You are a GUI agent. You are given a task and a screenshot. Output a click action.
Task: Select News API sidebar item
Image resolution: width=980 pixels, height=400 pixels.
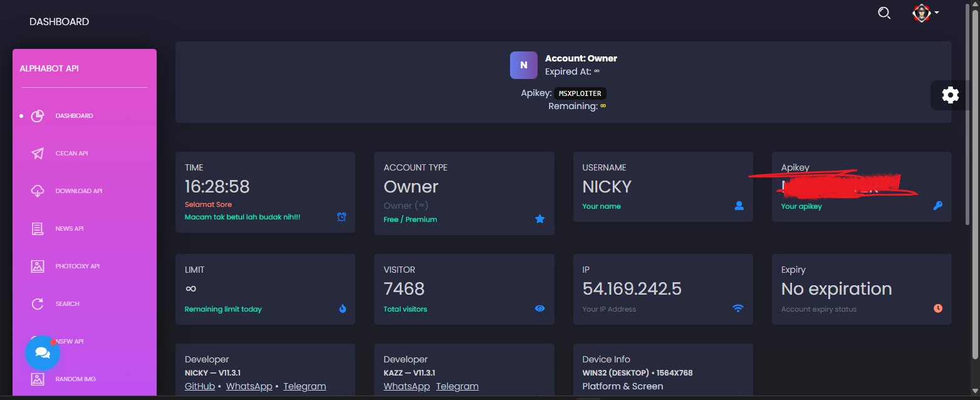click(69, 229)
